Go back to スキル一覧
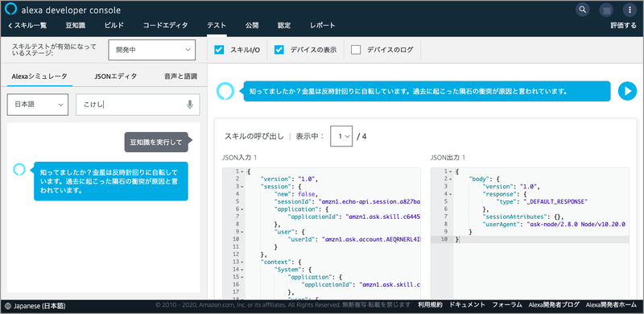This screenshot has height=314, width=644. pos(27,26)
